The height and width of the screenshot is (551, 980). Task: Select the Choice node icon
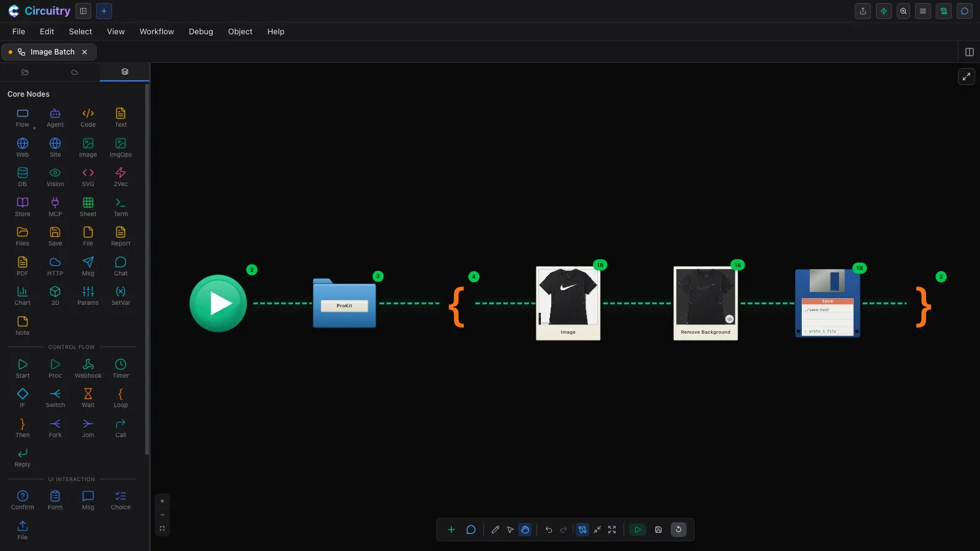(x=121, y=500)
